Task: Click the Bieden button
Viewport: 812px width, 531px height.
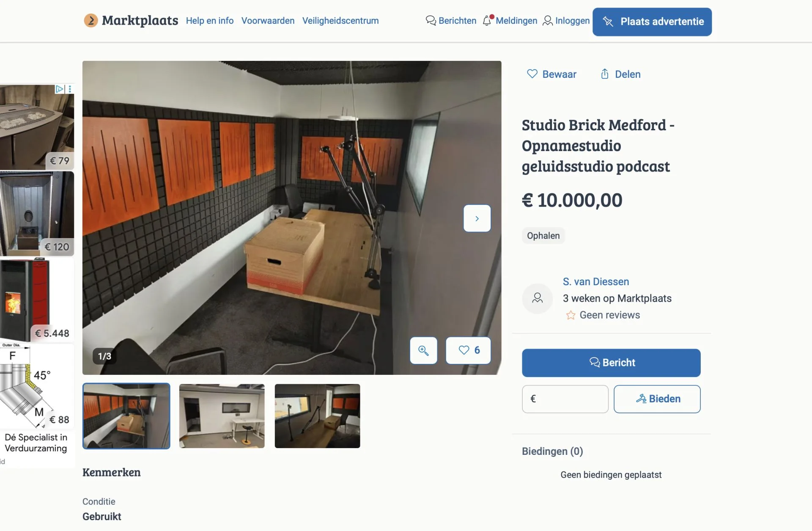Action: point(657,399)
